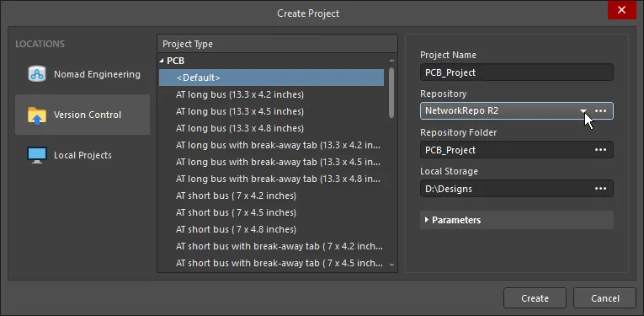Click into the Project Name field
This screenshot has height=316, width=644.
click(x=517, y=72)
